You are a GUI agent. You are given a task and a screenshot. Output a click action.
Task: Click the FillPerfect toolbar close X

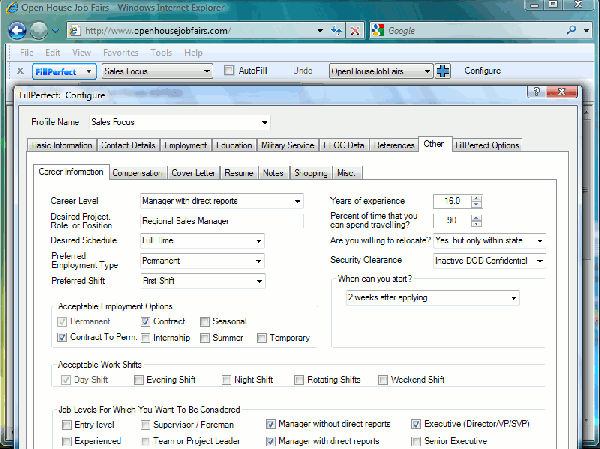click(x=21, y=71)
